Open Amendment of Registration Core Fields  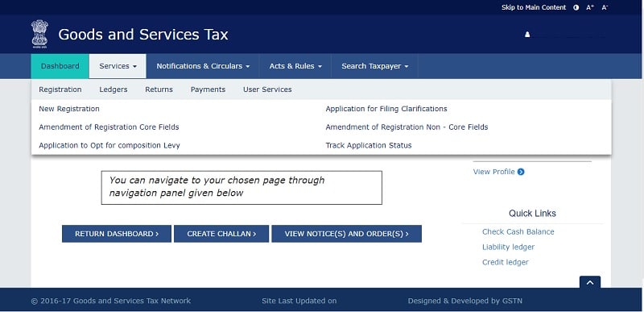(x=109, y=127)
